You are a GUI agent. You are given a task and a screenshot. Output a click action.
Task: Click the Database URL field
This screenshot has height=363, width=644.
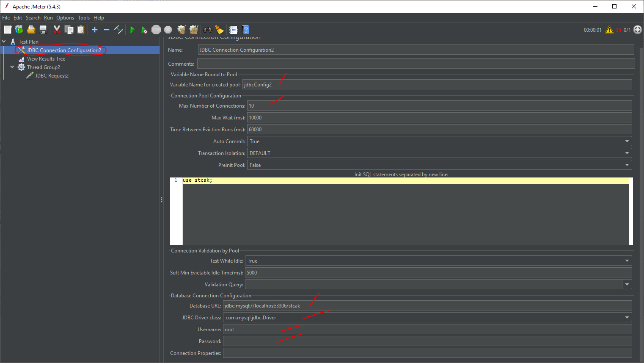(x=427, y=306)
